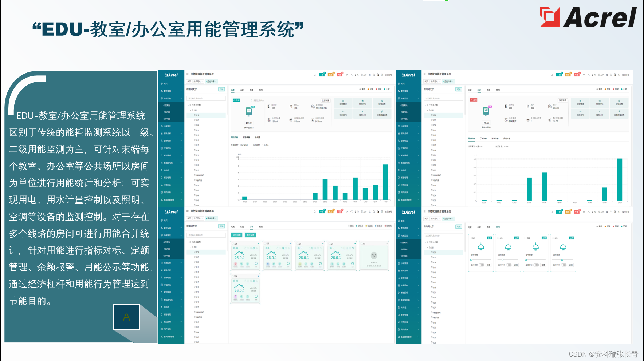Expand 基础数据管理 sidebar chevron in air-conditioner screenshot
This screenshot has width=644, height=361.
tap(181, 337)
